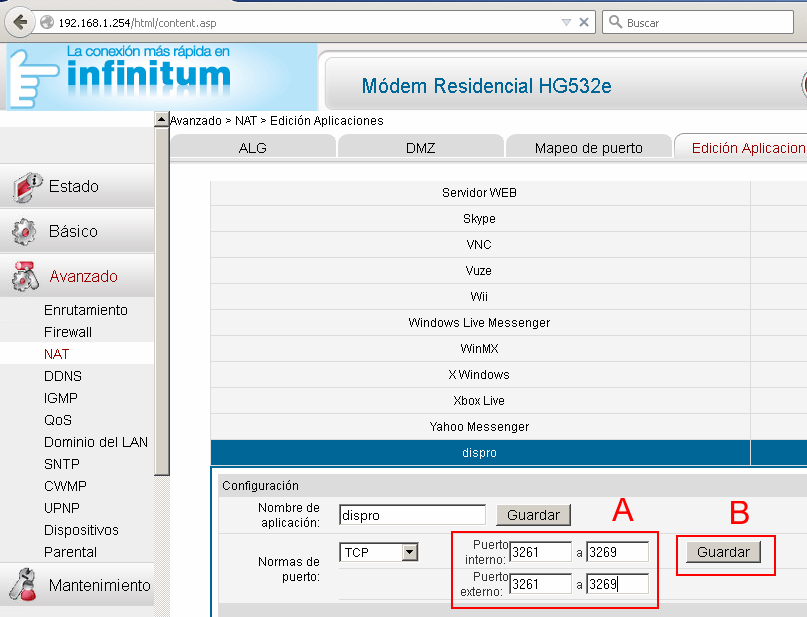The height and width of the screenshot is (617, 807).
Task: Click the browser back arrow button
Action: [x=19, y=22]
